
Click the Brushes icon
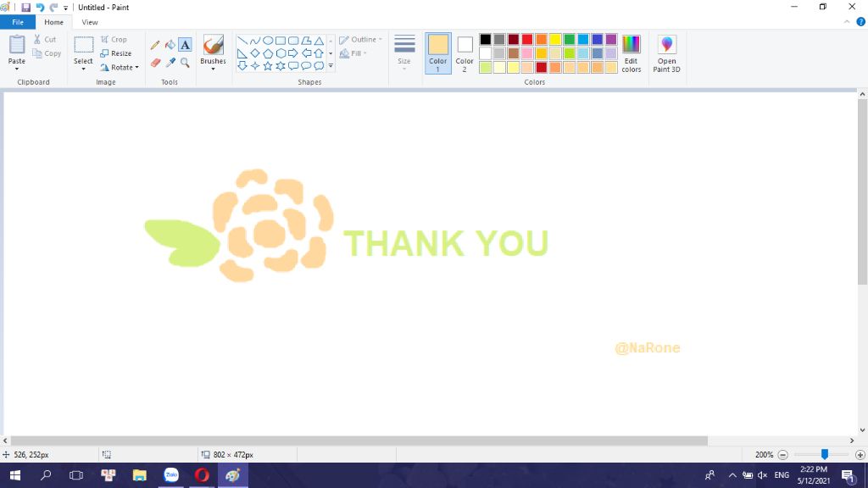point(213,45)
